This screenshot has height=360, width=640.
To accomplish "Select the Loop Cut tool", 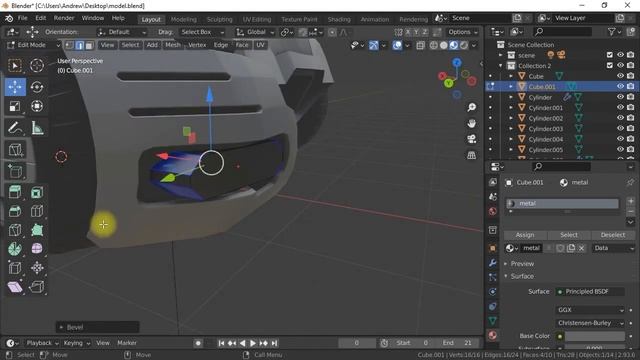I will point(37,211).
